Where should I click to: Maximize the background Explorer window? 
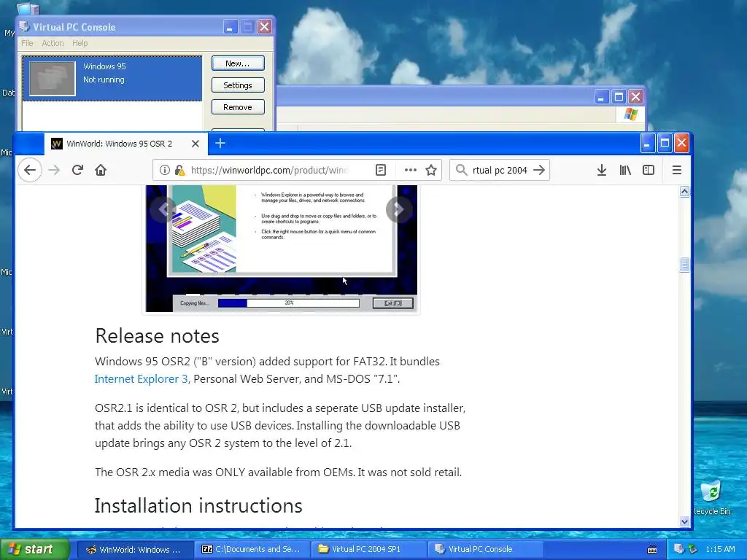coord(619,97)
